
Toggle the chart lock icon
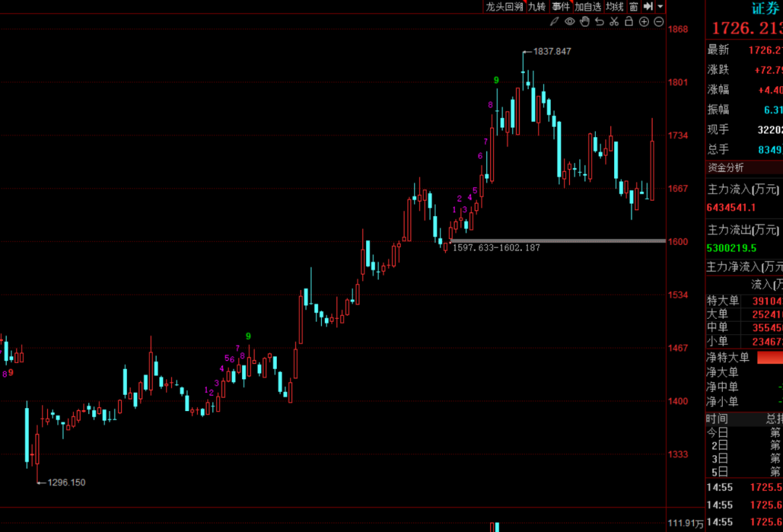[629, 22]
